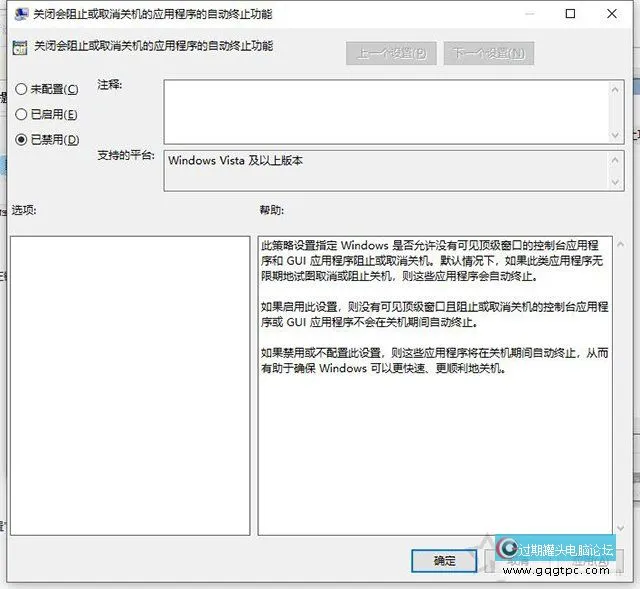The width and height of the screenshot is (640, 589).
Task: Click the title bar window icon
Action: [21, 14]
